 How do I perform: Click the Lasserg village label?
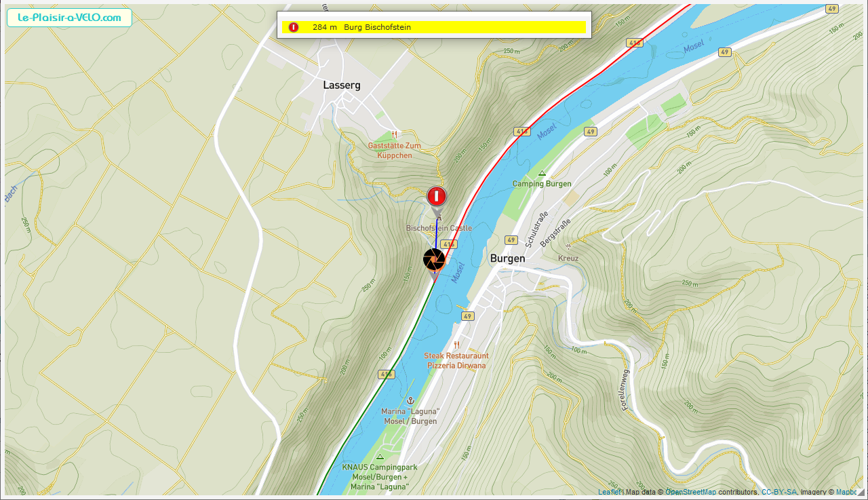pos(342,85)
